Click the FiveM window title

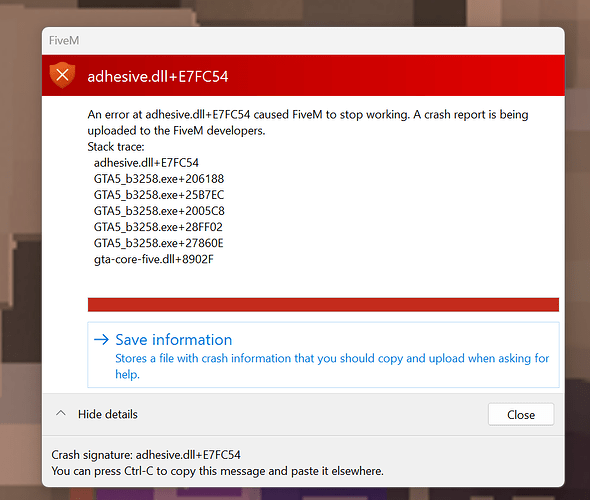point(64,40)
